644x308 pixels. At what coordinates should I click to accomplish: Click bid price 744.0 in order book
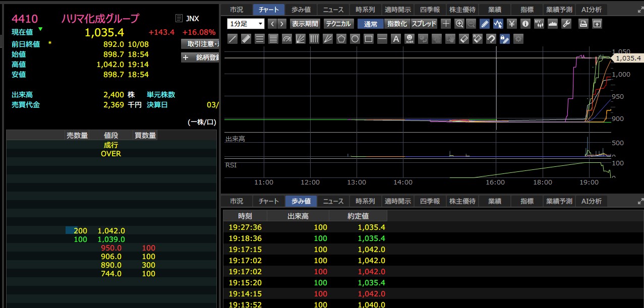pyautogui.click(x=111, y=274)
